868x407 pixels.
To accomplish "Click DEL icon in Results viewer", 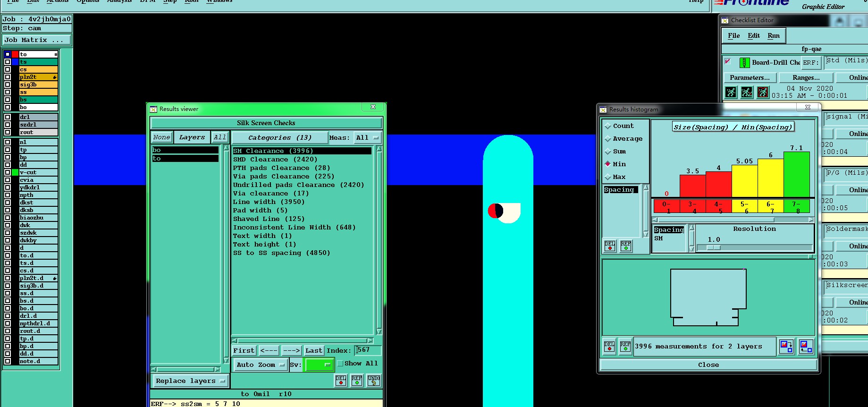I will pyautogui.click(x=341, y=381).
